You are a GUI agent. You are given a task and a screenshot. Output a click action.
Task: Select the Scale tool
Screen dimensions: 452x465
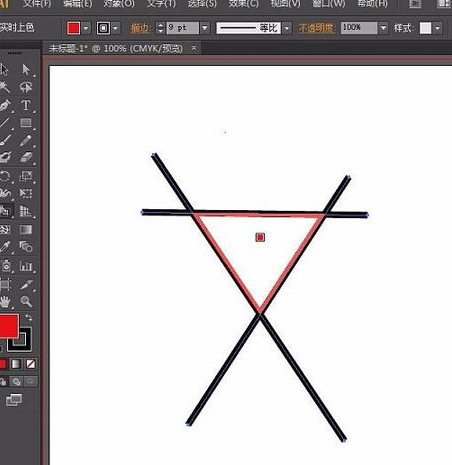tap(26, 176)
